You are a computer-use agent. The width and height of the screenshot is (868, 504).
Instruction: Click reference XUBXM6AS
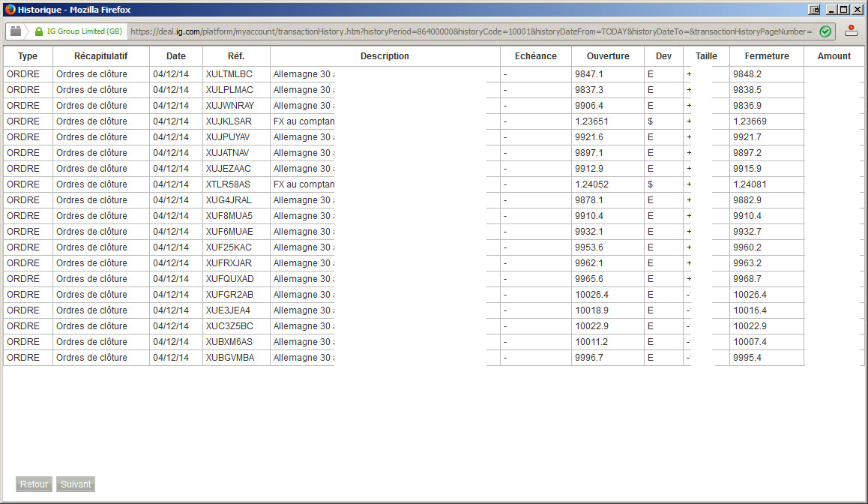point(229,342)
